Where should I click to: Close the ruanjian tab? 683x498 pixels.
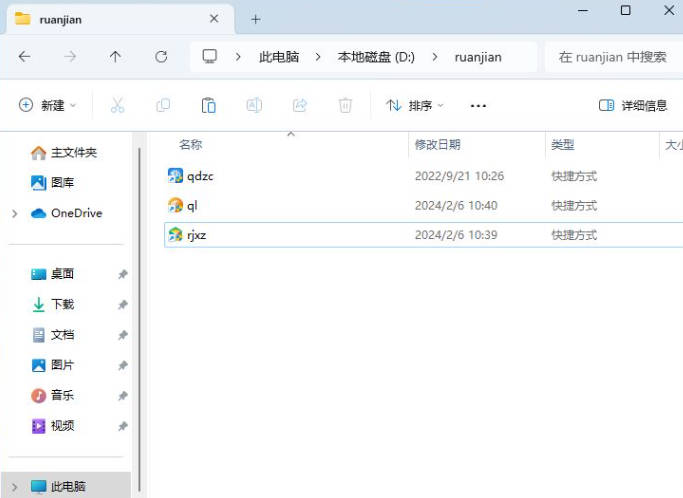(214, 19)
